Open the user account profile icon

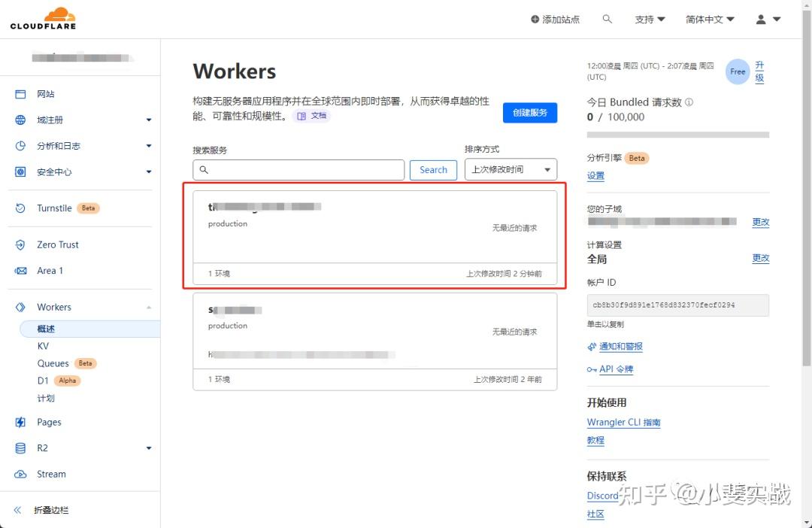[x=760, y=19]
